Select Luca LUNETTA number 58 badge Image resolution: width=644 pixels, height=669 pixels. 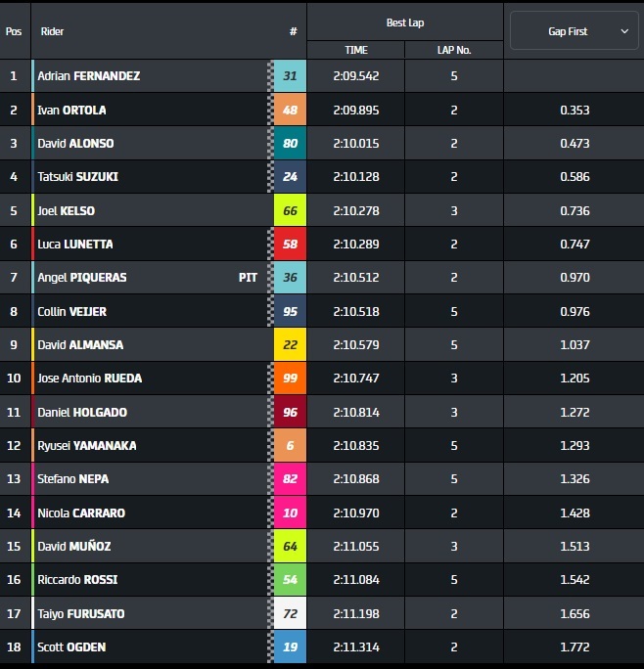pos(290,244)
